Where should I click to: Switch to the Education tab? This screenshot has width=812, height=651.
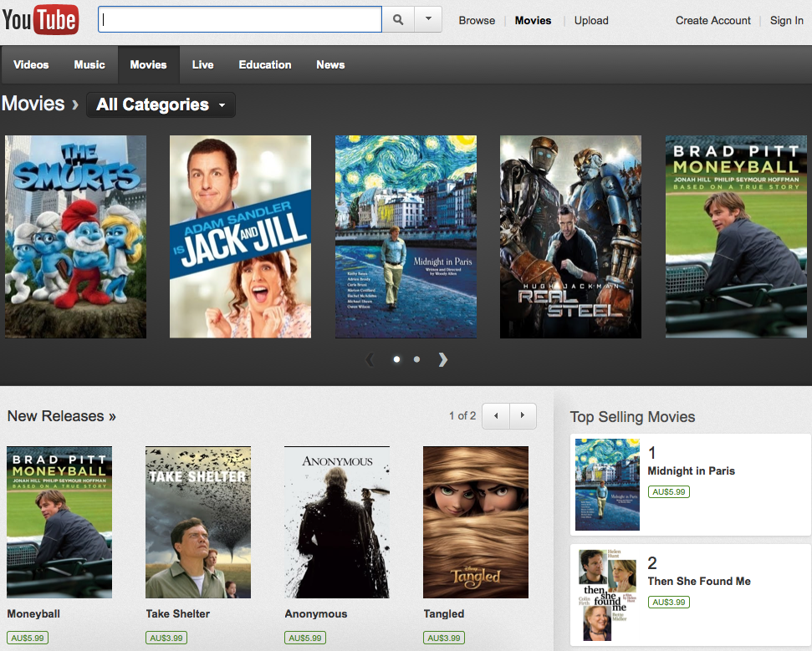(x=265, y=64)
